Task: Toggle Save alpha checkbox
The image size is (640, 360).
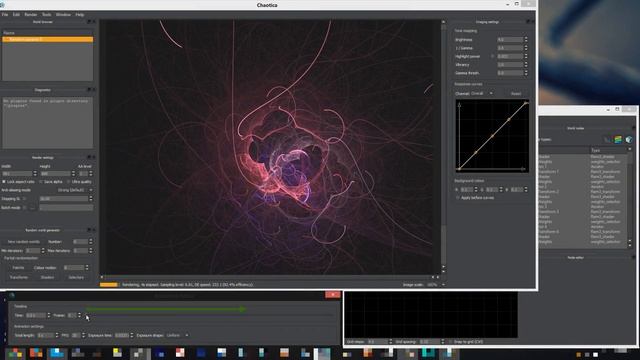Action: tap(41, 182)
